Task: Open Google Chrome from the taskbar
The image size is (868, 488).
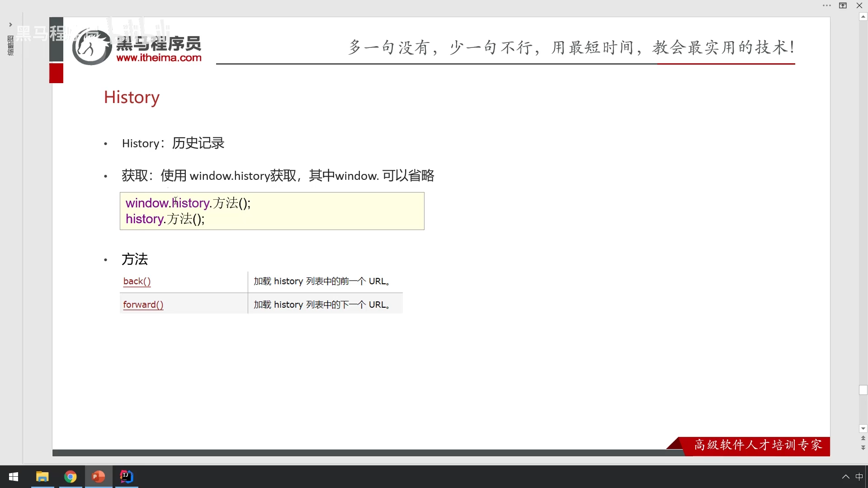Action: [71, 477]
